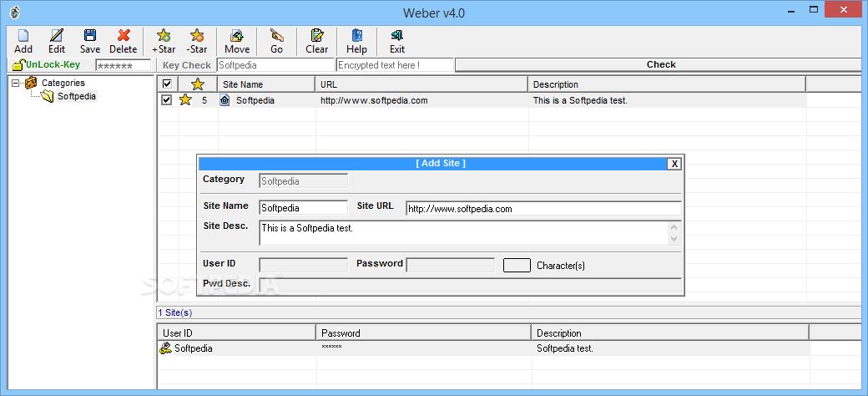Click the Clear toolbar icon

[316, 36]
